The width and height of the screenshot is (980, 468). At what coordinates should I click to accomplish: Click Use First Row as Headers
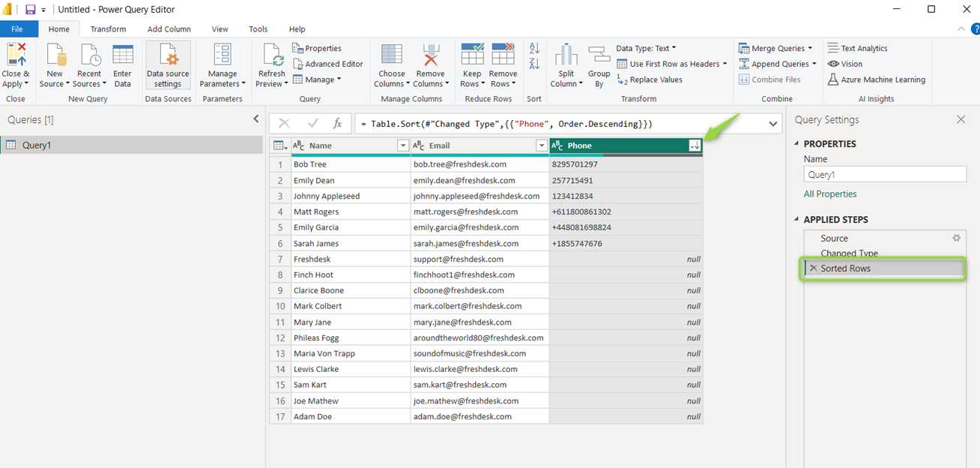click(x=672, y=64)
